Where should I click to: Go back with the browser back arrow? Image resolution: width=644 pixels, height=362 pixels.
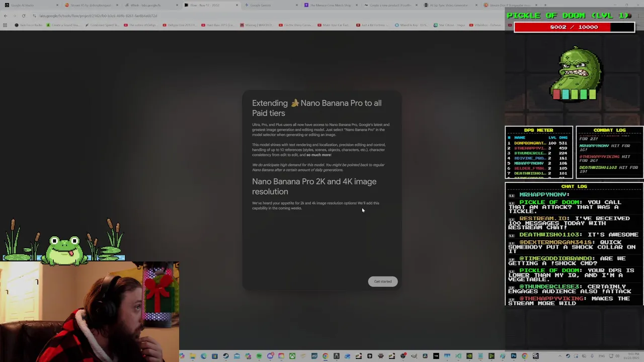(5, 16)
